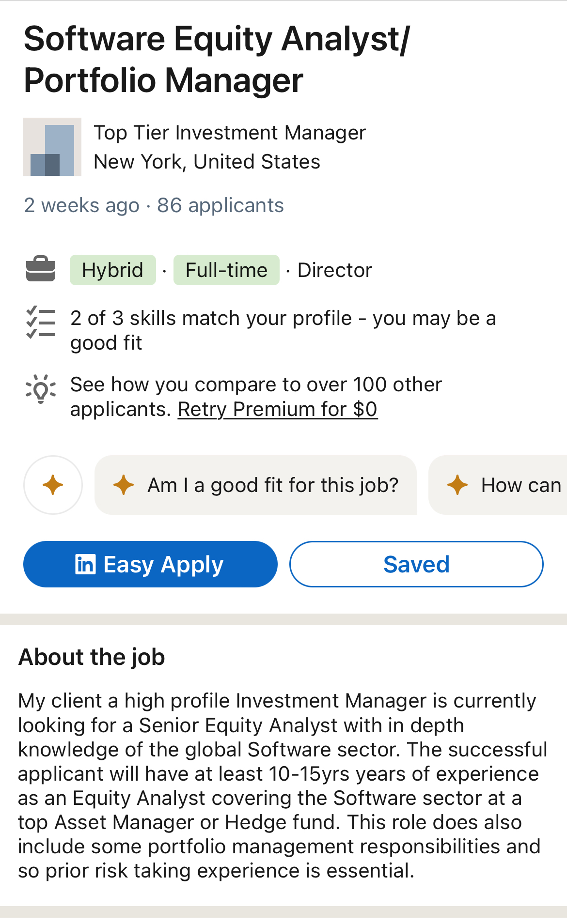Select the 'How can' suggestion chip

coord(521,485)
